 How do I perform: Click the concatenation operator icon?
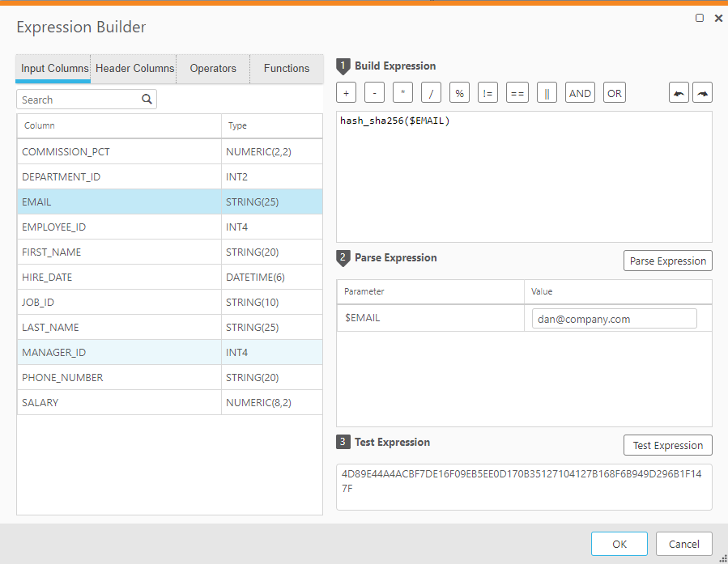click(547, 92)
